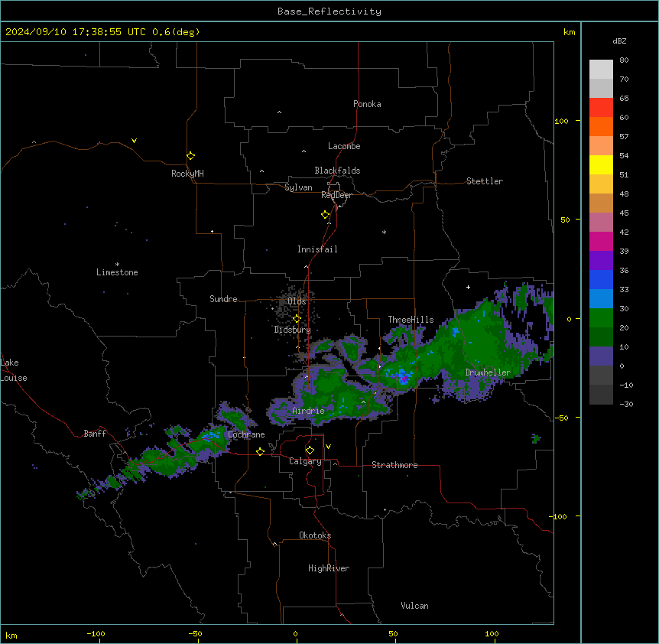Click the magenta storm core near ThreeHills
The width and height of the screenshot is (659, 644).
coord(404,379)
